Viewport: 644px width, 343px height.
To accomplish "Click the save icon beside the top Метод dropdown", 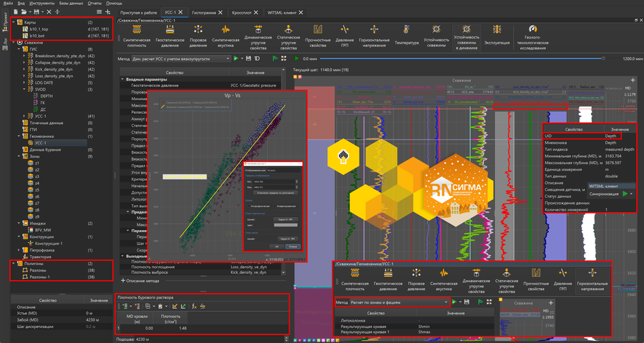I will pyautogui.click(x=248, y=59).
